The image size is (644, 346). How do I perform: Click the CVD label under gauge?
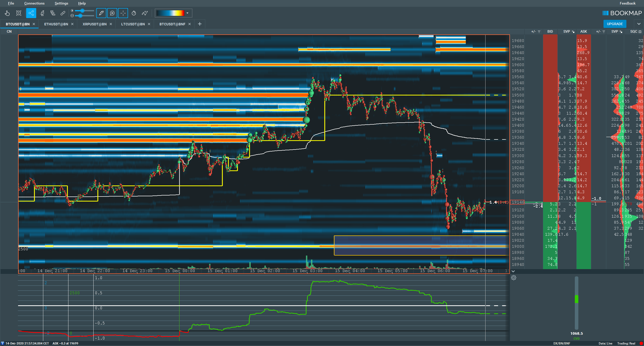pos(577,339)
